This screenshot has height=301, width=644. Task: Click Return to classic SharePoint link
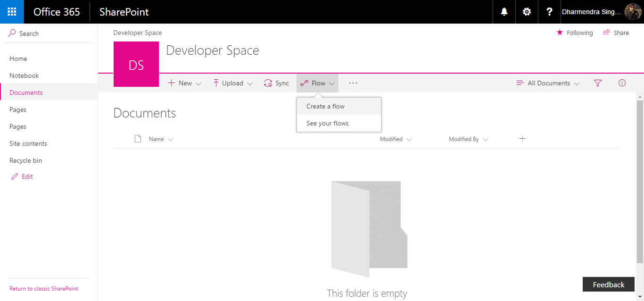[44, 289]
